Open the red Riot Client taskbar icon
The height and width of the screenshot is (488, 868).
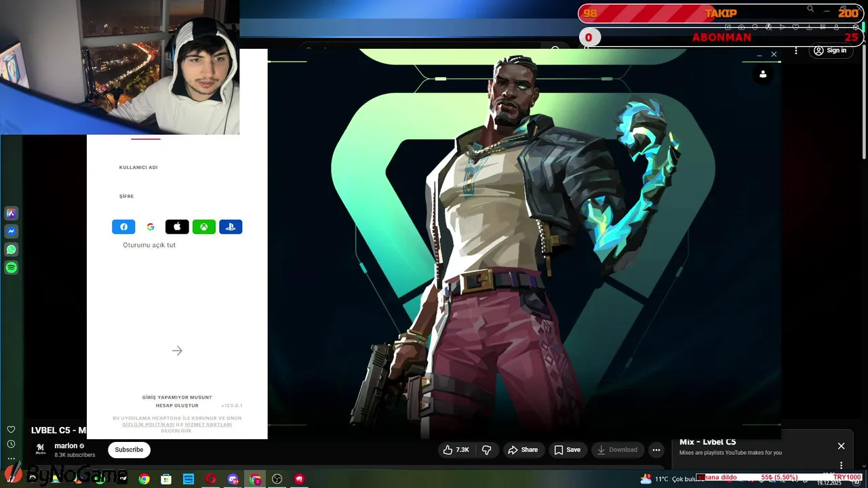click(x=299, y=479)
